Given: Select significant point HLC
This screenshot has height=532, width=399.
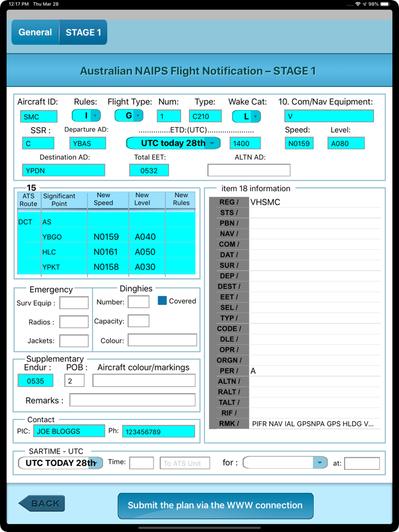Looking at the screenshot, I should (x=49, y=252).
